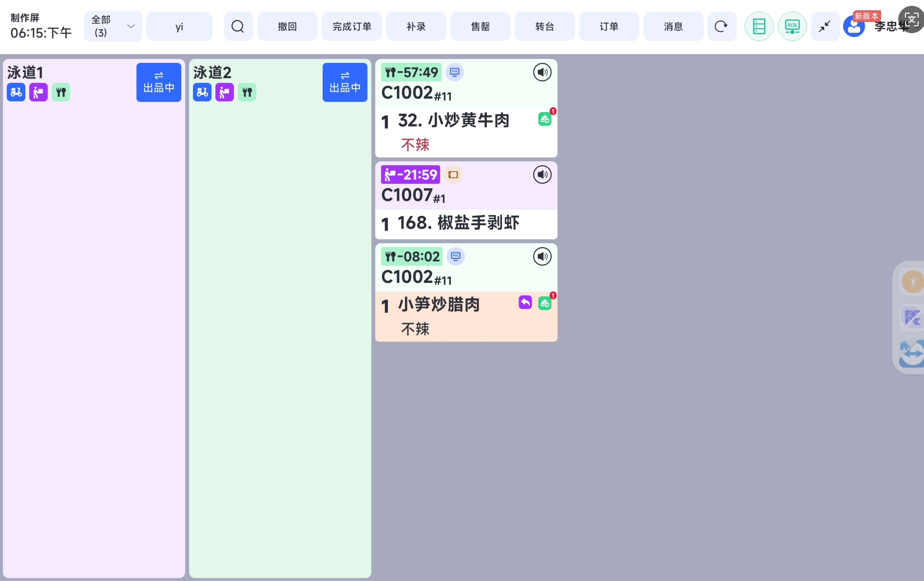Click the yi filter field

[x=179, y=26]
